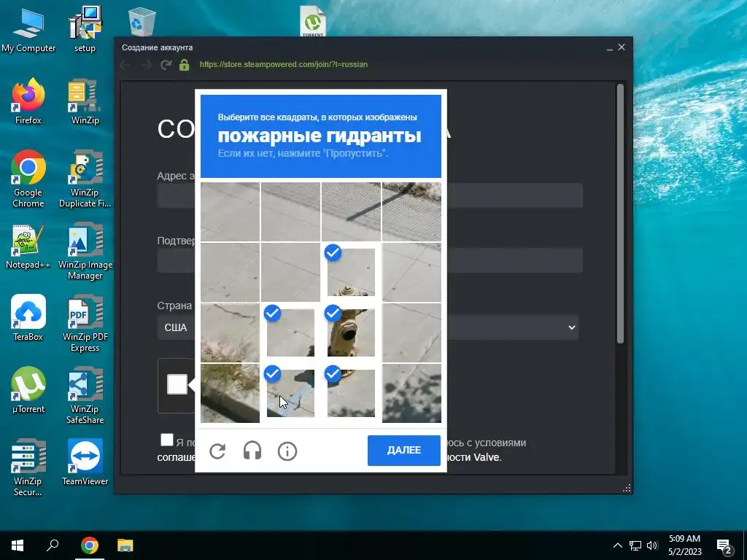747x560 pixels.
Task: Launch µTorrent desktop shortcut
Action: (28, 390)
